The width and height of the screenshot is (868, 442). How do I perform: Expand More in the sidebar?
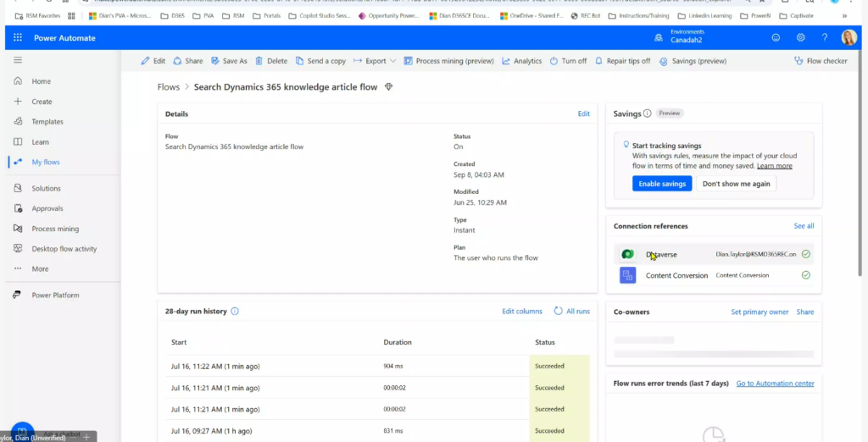pos(40,269)
